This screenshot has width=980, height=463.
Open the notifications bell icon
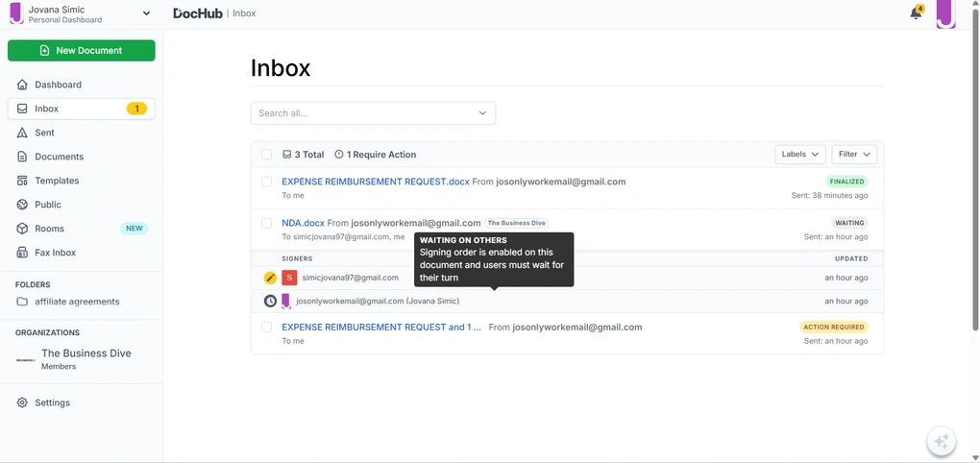[x=916, y=13]
